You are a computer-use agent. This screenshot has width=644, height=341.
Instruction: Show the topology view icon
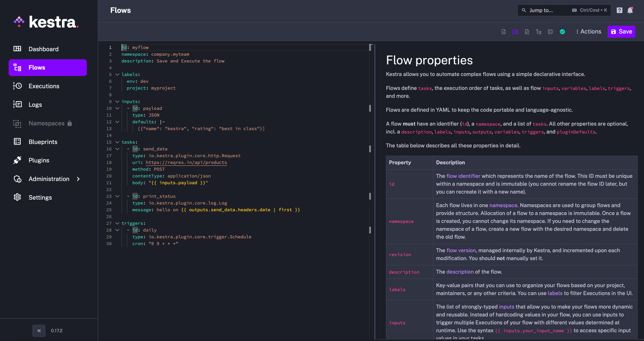[538, 32]
